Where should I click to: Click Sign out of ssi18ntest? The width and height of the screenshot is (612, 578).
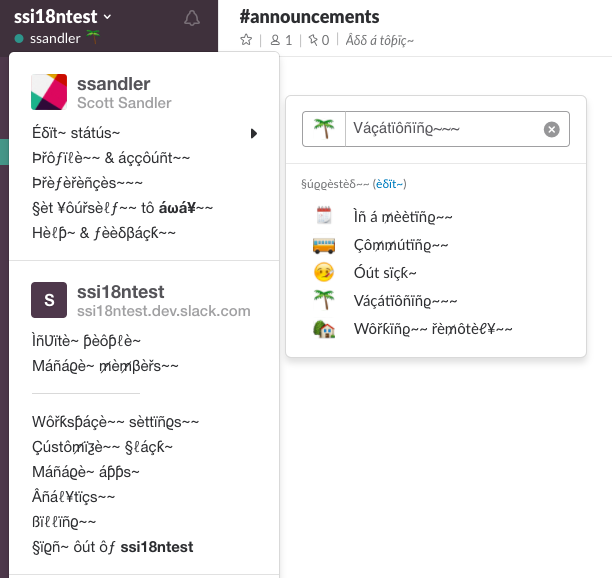112,547
